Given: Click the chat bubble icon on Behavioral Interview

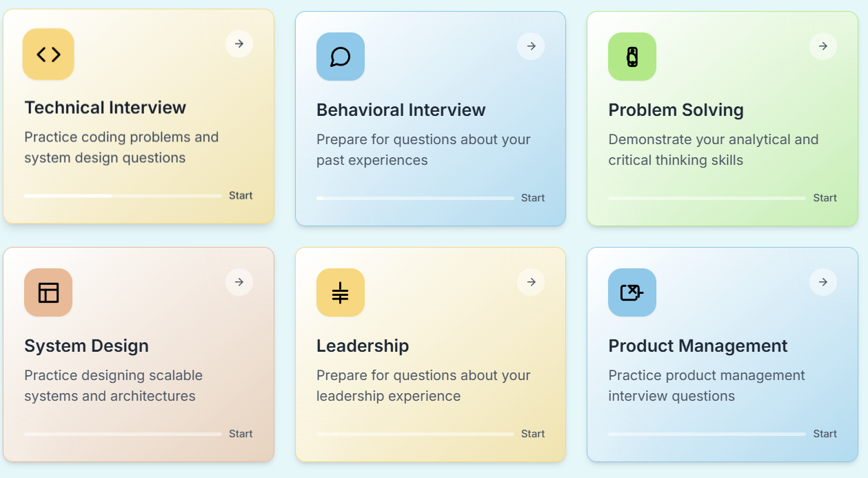Looking at the screenshot, I should point(340,57).
